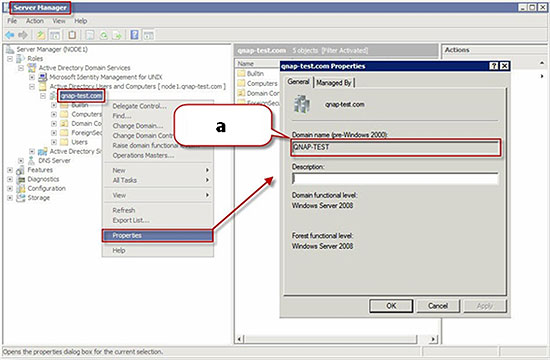Image resolution: width=550 pixels, height=360 pixels.
Task: Click the question-mark help button in dialog title
Action: coord(494,66)
